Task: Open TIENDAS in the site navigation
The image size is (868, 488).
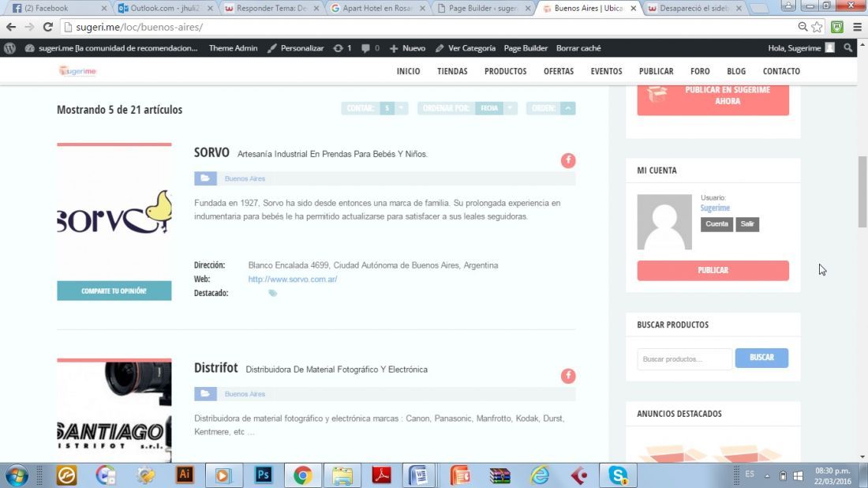Action: (452, 71)
